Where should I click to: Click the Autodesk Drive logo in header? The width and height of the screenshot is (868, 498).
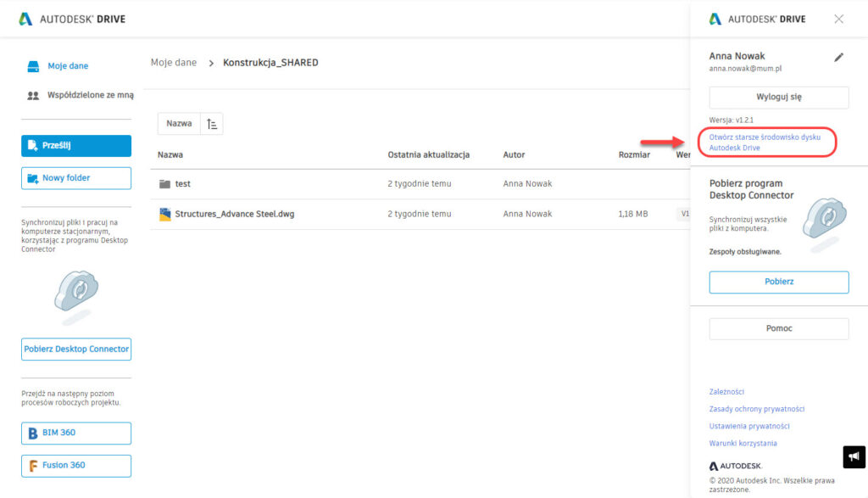click(x=72, y=19)
